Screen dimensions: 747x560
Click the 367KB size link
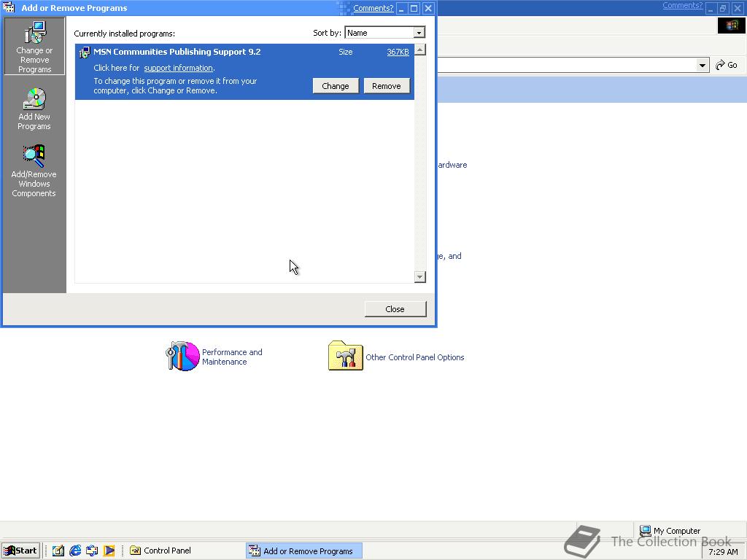pos(398,52)
